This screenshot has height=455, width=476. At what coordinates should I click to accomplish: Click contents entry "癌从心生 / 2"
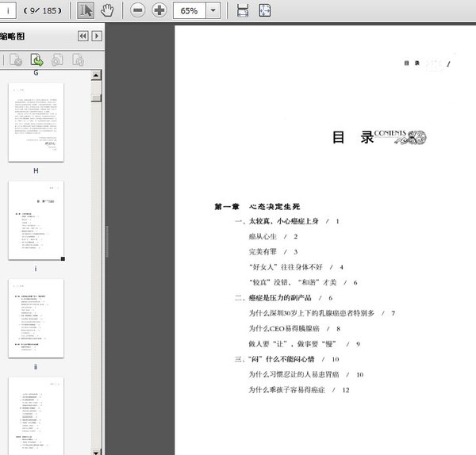point(273,236)
